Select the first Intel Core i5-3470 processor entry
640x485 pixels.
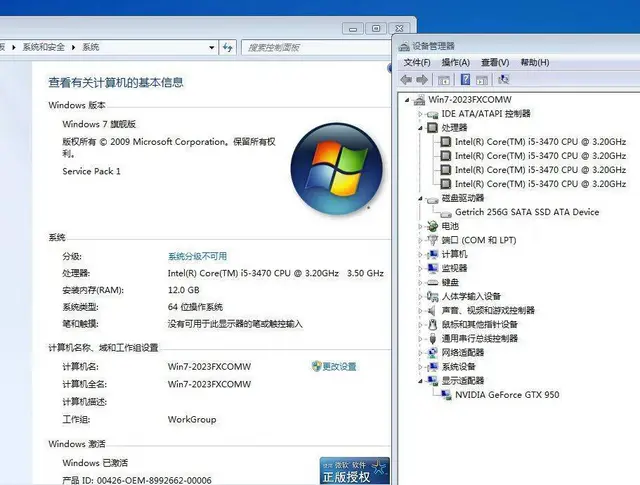tap(539, 142)
